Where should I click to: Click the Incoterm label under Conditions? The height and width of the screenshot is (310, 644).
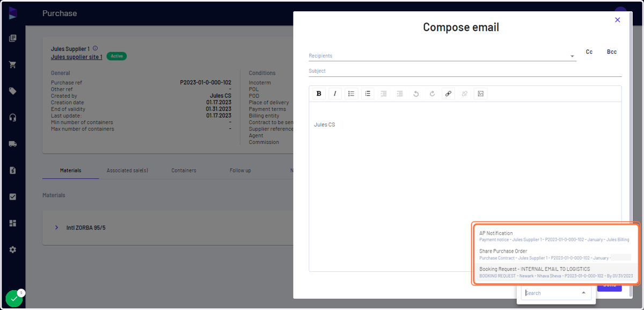click(x=260, y=83)
